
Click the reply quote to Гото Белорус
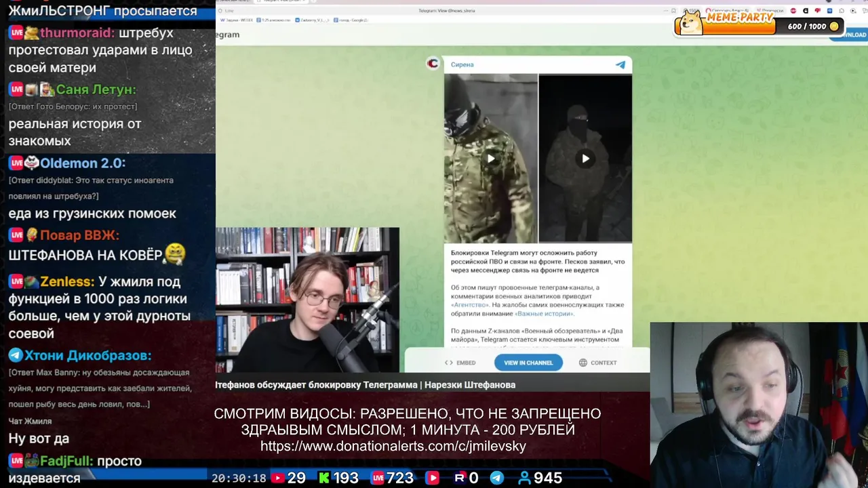[x=73, y=106]
